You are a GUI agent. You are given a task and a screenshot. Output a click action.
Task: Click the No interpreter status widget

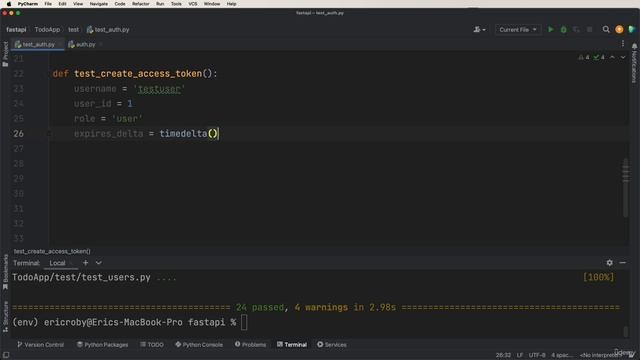click(x=600, y=355)
